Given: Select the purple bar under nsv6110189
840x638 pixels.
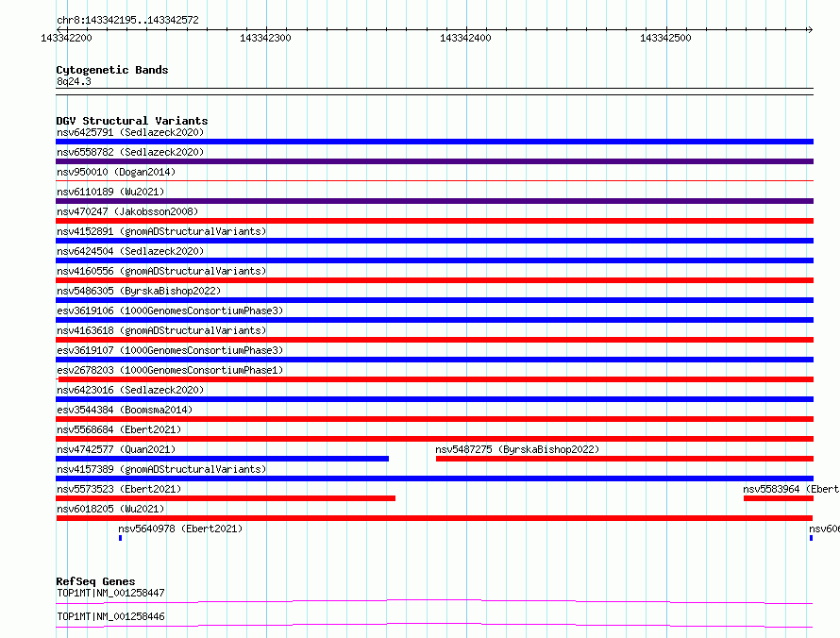Looking at the screenshot, I should tap(434, 201).
